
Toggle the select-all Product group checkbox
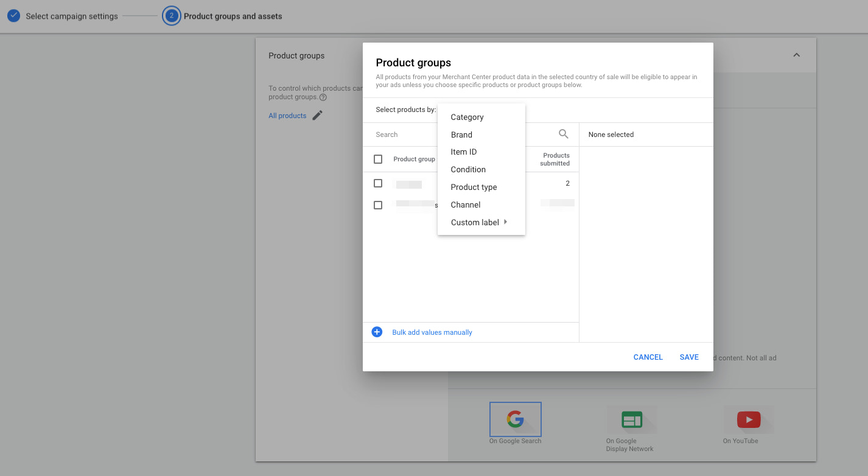[378, 159]
